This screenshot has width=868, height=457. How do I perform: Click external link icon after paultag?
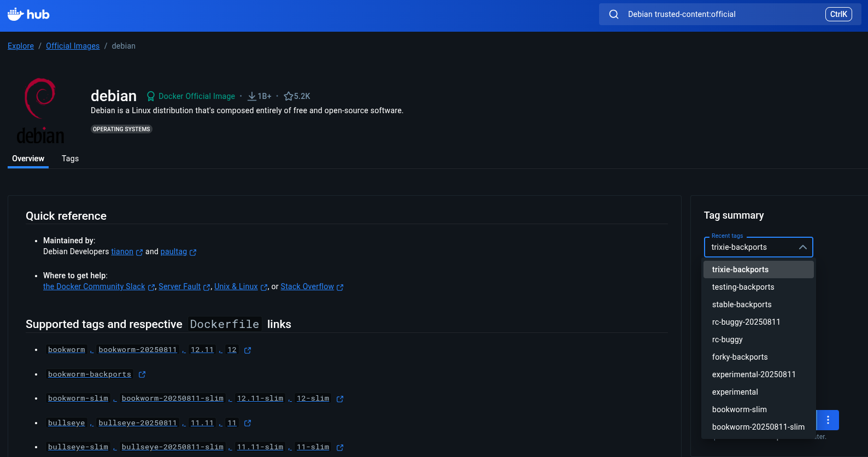pos(193,253)
